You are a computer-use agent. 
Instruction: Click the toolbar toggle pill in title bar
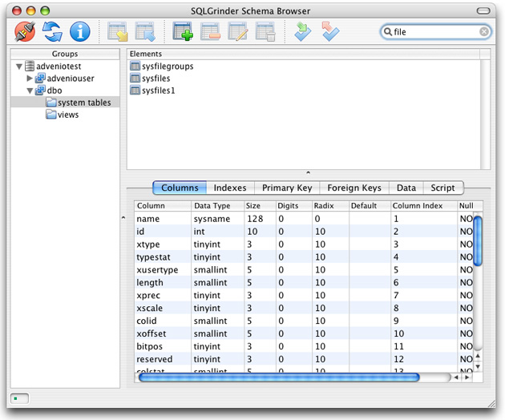pos(483,11)
